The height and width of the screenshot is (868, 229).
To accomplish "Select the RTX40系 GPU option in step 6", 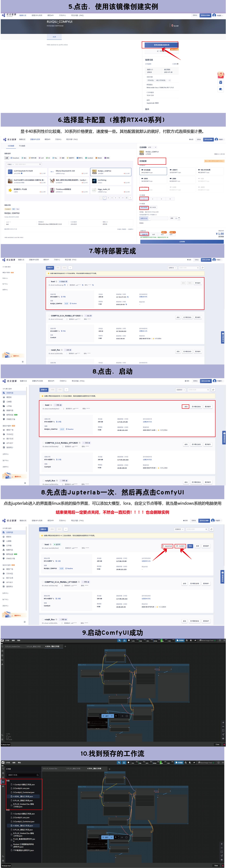I will pos(153,171).
